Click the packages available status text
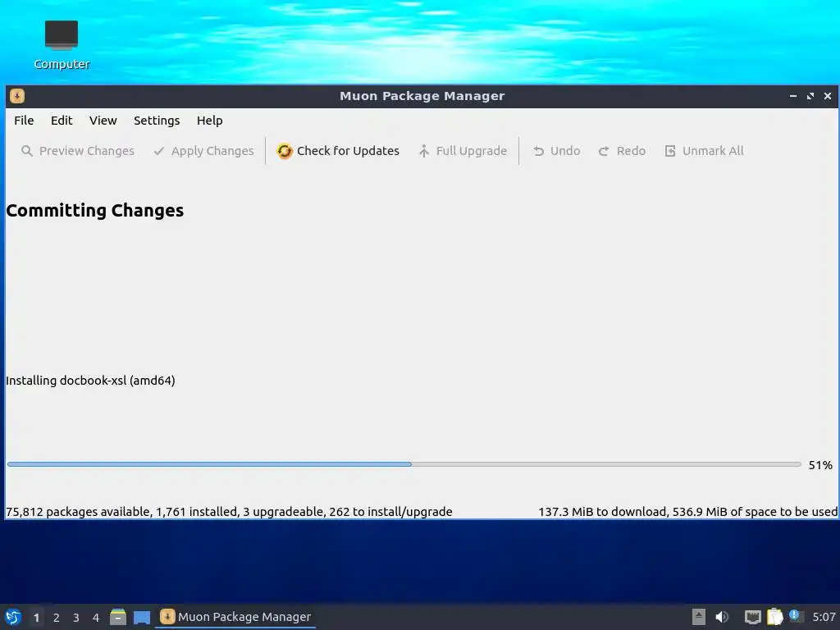The width and height of the screenshot is (840, 630). click(229, 512)
